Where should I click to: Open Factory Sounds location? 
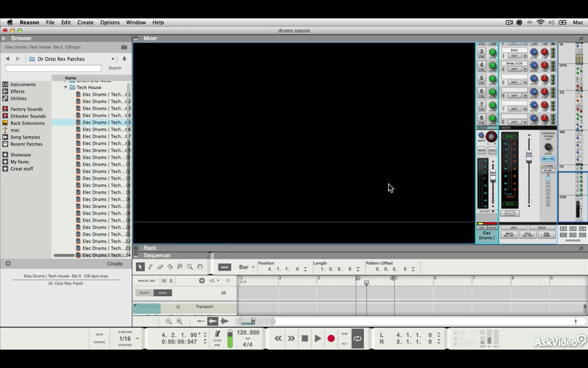click(27, 109)
